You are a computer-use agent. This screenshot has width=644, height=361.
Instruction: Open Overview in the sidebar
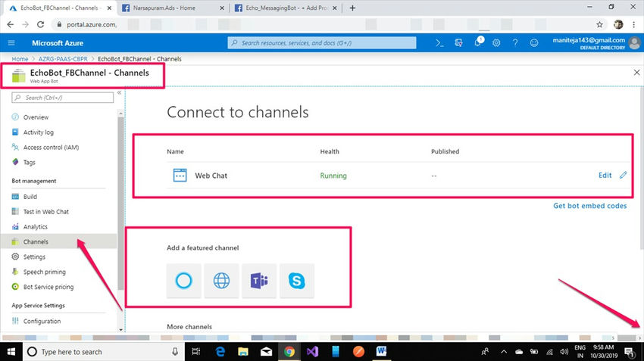[x=36, y=117]
